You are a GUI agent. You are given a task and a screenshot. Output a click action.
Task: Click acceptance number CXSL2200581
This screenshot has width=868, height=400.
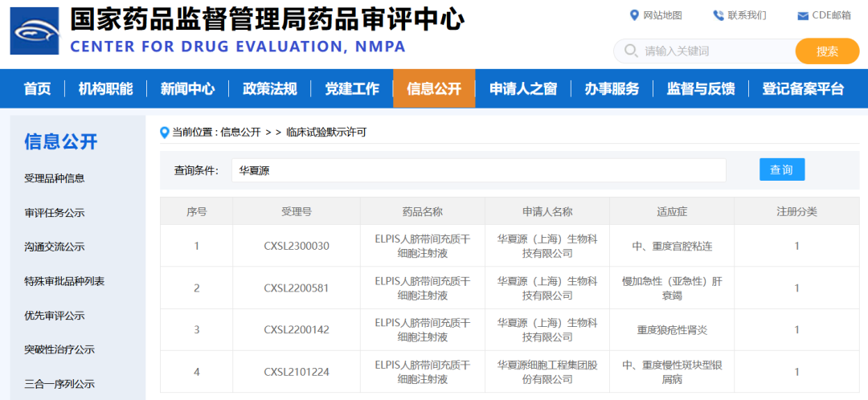(297, 288)
